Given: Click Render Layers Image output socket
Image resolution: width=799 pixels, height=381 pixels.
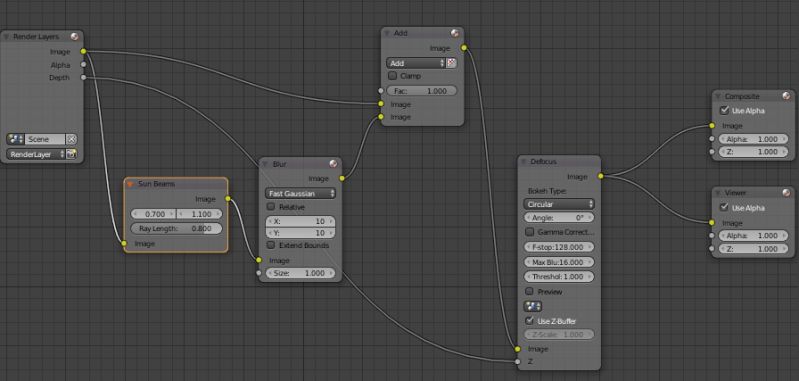Looking at the screenshot, I should click(83, 51).
